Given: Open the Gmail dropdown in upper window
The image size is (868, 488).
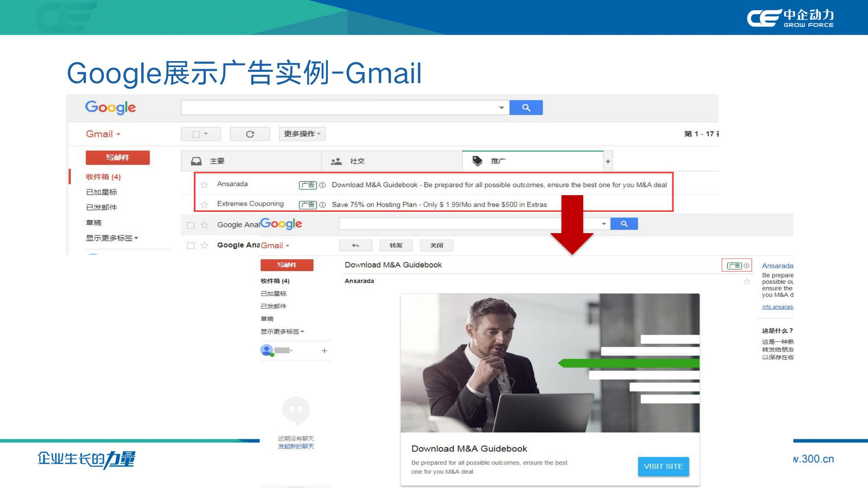Looking at the screenshot, I should (103, 134).
